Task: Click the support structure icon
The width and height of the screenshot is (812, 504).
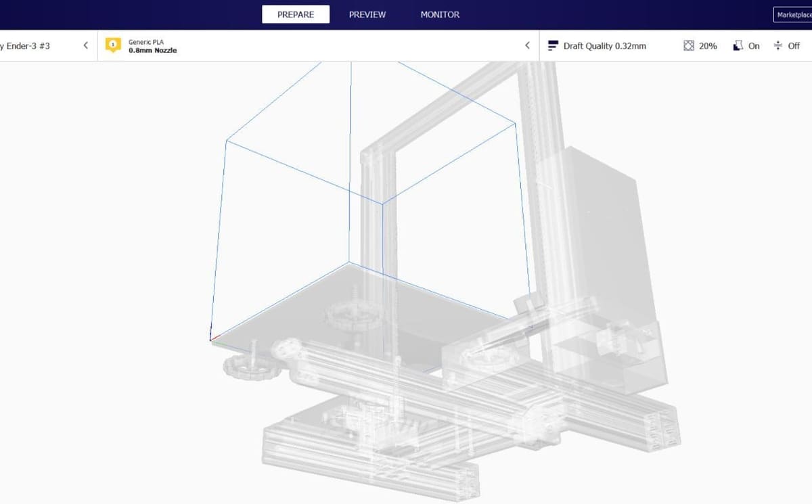Action: point(738,45)
